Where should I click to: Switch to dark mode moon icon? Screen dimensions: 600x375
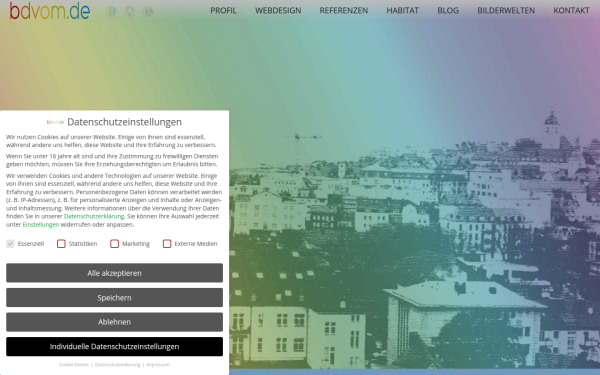click(x=148, y=11)
